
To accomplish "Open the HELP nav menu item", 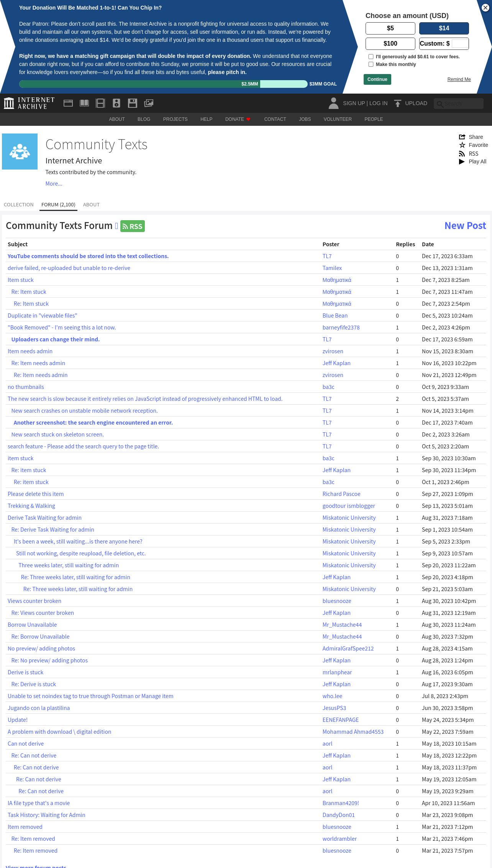I will point(206,119).
